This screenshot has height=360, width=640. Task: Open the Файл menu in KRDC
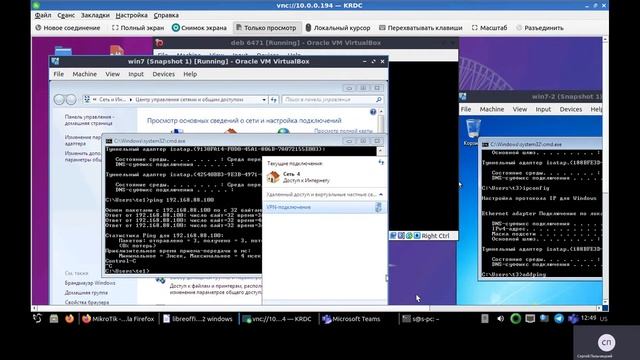pos(43,15)
